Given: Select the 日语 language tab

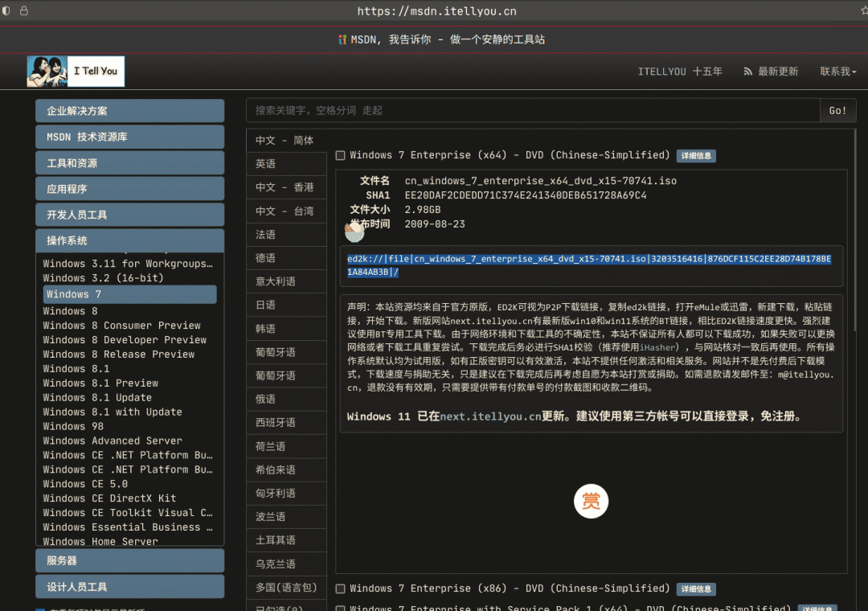Looking at the screenshot, I should 286,305.
